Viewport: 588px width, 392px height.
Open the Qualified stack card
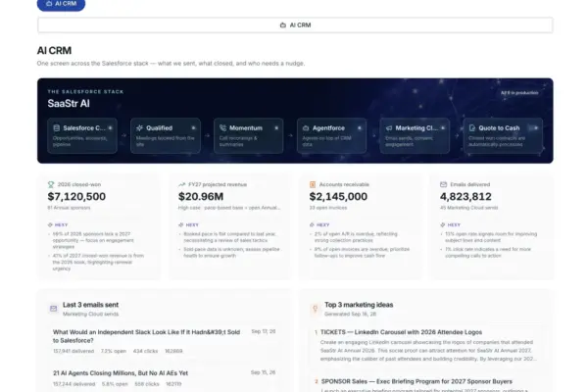coord(166,136)
